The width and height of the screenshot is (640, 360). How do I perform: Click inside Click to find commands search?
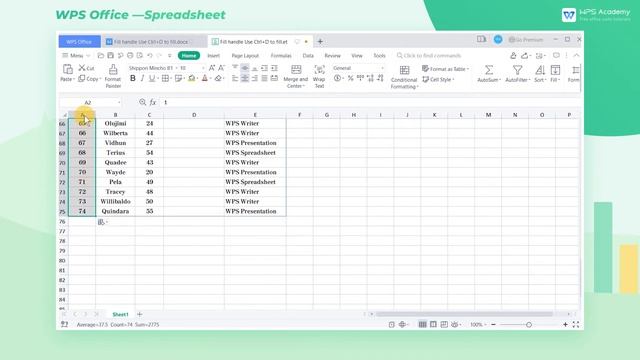tap(429, 56)
